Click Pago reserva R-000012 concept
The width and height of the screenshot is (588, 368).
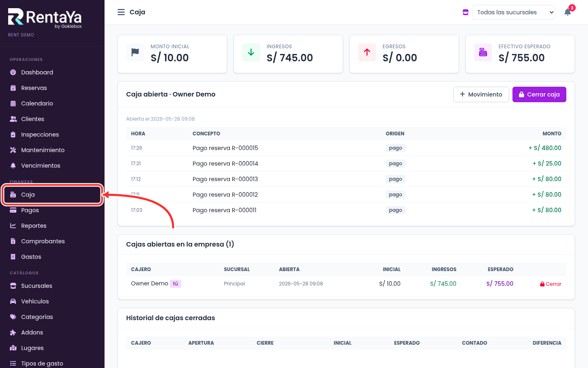[225, 195]
